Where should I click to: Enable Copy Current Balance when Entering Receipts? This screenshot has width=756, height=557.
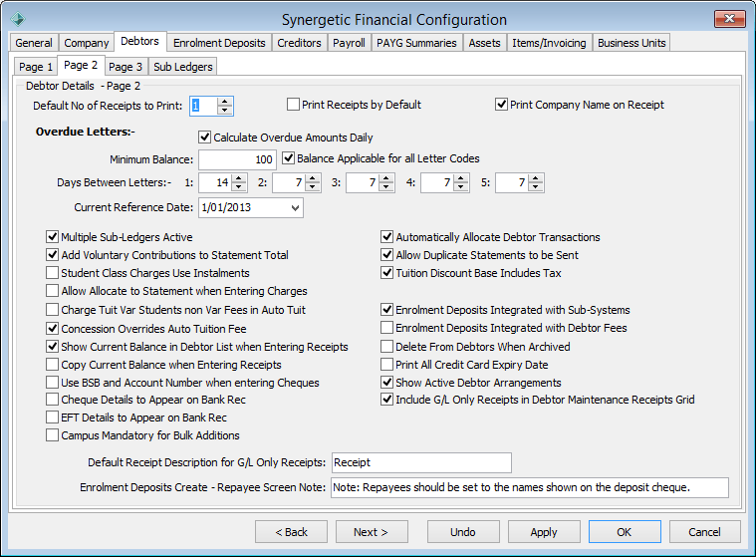click(x=52, y=364)
